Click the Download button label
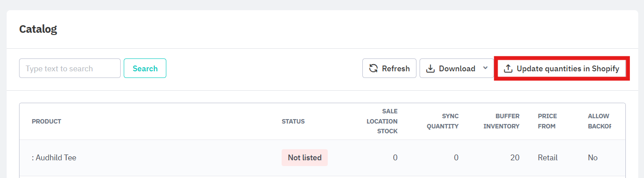Image resolution: width=644 pixels, height=178 pixels. [x=457, y=69]
